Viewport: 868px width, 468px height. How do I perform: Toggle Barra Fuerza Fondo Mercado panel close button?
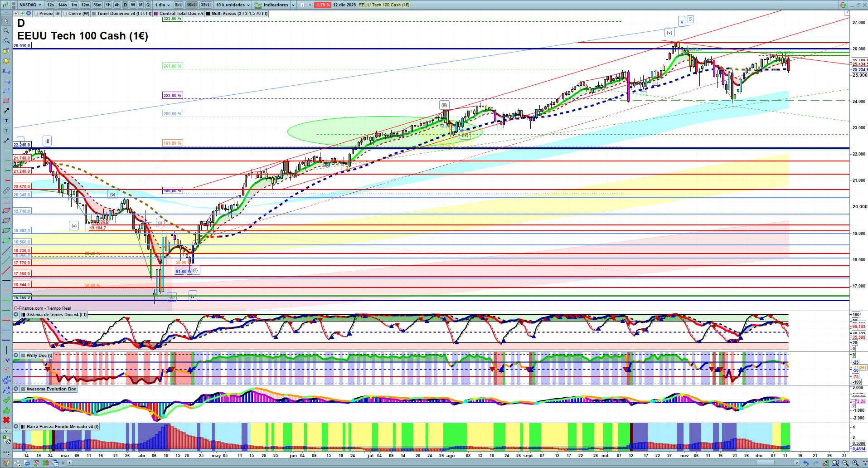tap(16, 427)
